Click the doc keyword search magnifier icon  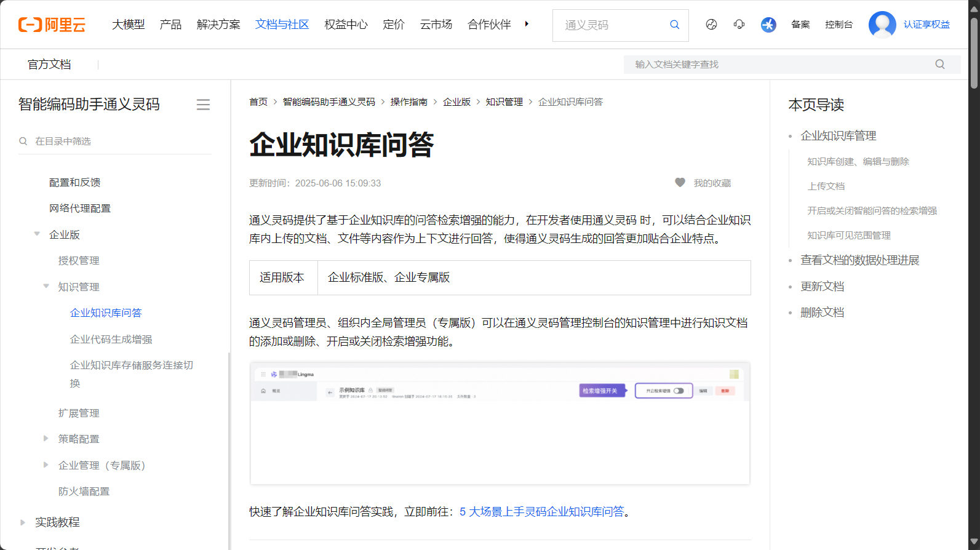click(x=940, y=64)
